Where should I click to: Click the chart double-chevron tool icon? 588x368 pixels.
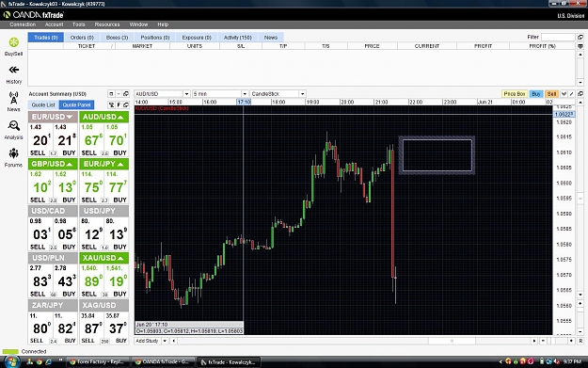564,94
